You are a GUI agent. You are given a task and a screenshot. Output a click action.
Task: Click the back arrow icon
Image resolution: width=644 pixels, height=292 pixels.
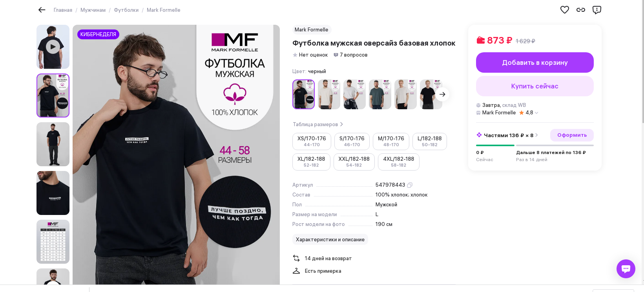tap(42, 10)
